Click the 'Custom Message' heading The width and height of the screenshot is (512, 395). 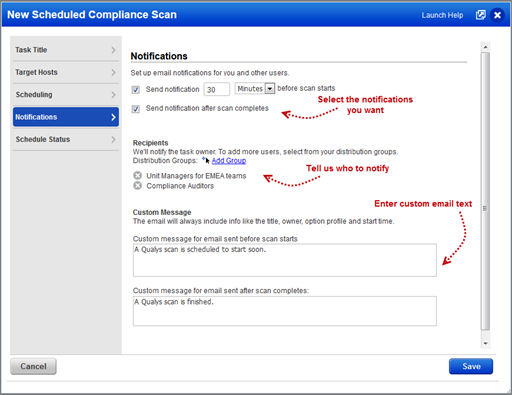[162, 212]
